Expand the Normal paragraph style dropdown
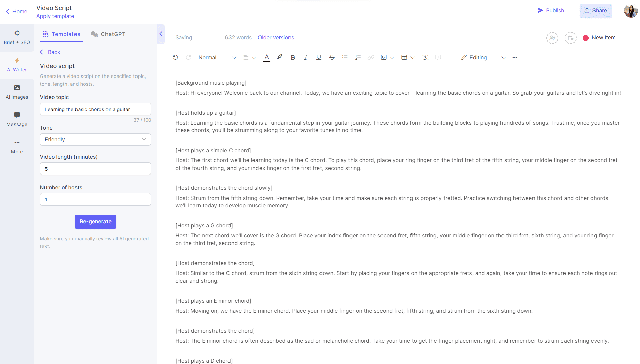The height and width of the screenshot is (364, 640). (x=217, y=57)
